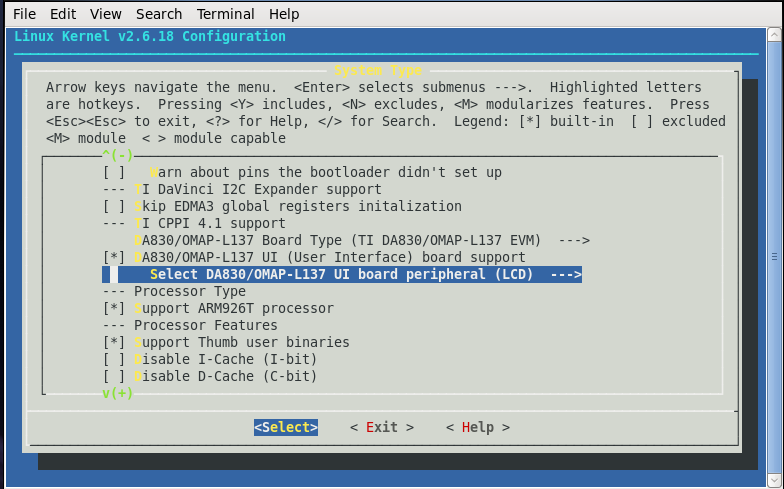Click the ^(-) scroll-up indicator
784x489 pixels.
[x=118, y=156]
